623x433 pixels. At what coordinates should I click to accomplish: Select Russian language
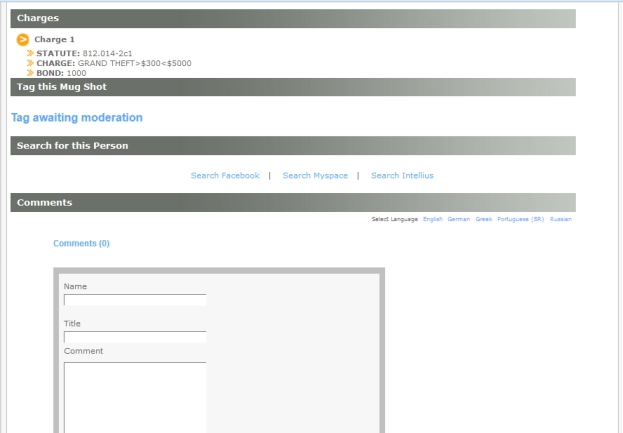pyautogui.click(x=561, y=219)
